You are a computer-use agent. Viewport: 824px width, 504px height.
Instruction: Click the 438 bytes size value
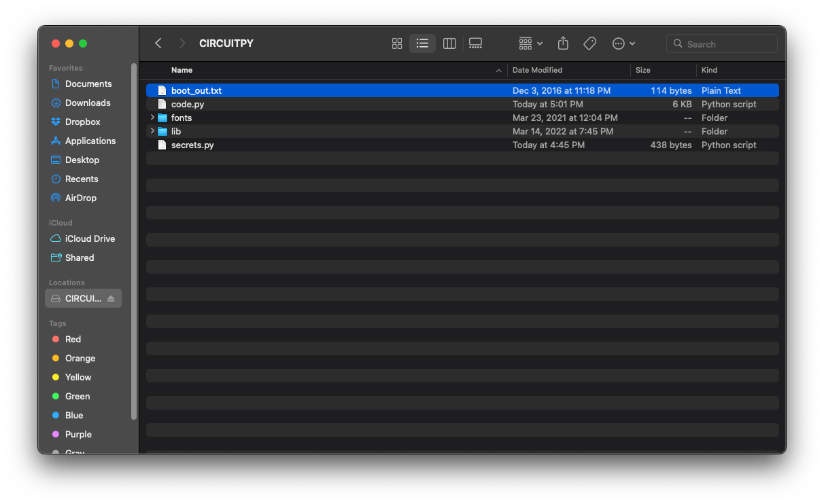coord(671,145)
